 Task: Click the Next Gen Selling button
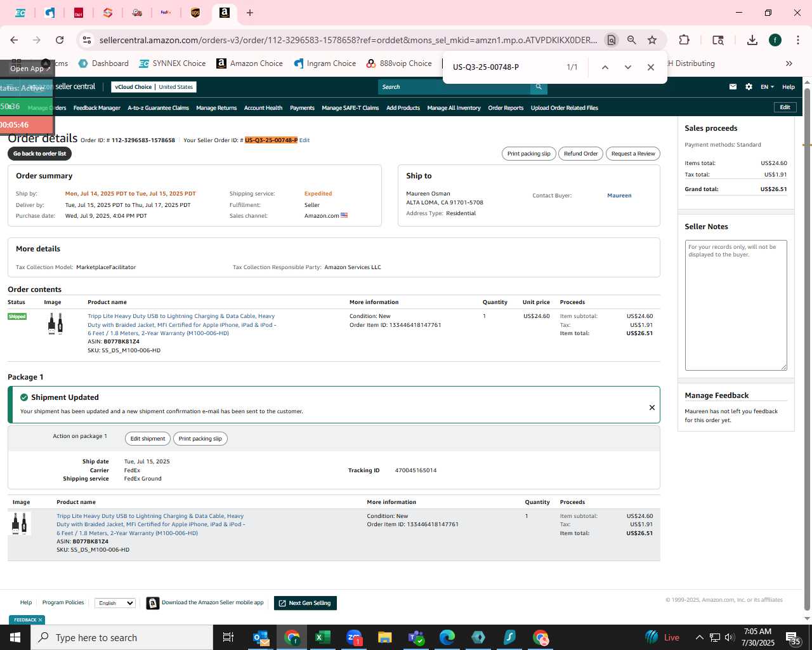tap(305, 603)
